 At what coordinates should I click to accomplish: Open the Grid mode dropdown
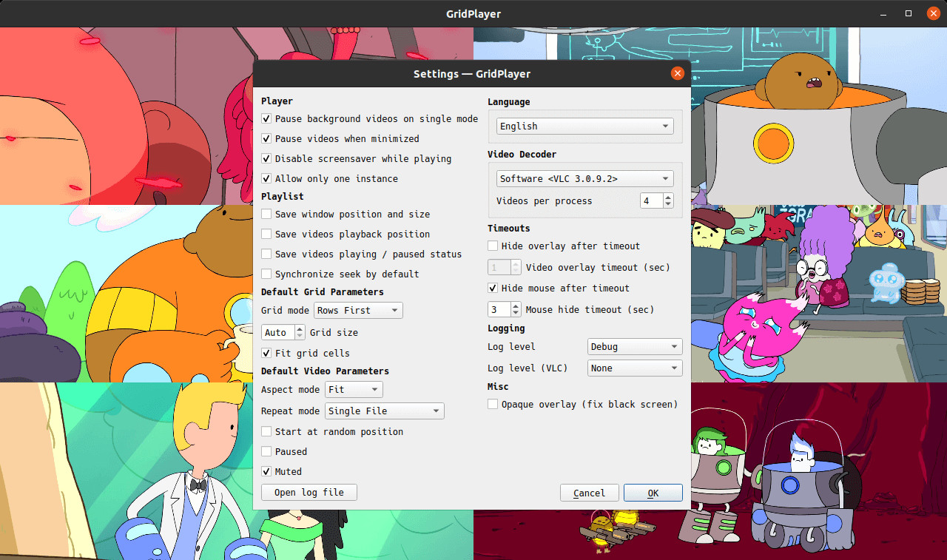tap(358, 310)
